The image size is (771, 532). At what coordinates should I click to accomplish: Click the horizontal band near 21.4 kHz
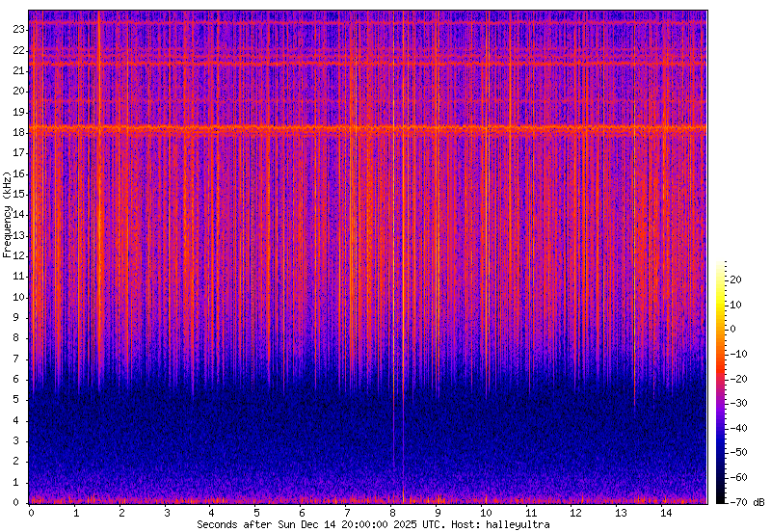tap(366, 62)
